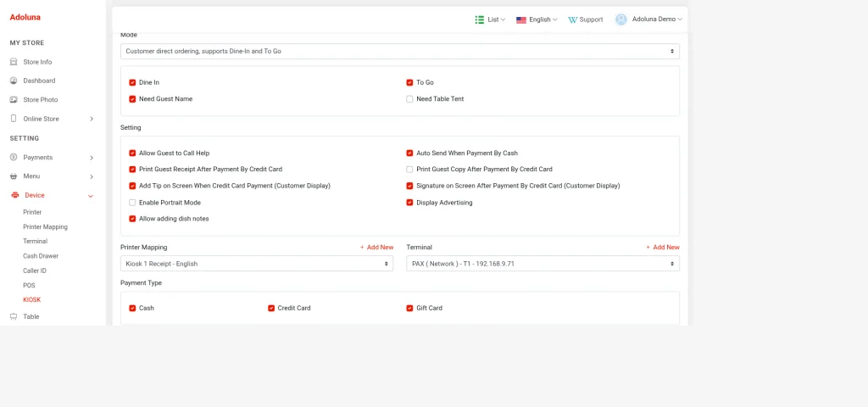Open Caller ID submenu item
868x407 pixels.
(35, 270)
